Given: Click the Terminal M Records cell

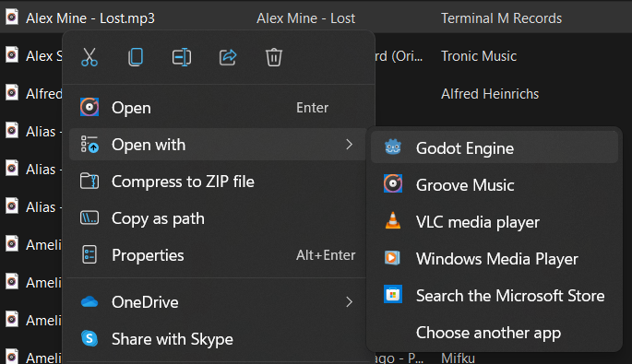Looking at the screenshot, I should pos(501,18).
